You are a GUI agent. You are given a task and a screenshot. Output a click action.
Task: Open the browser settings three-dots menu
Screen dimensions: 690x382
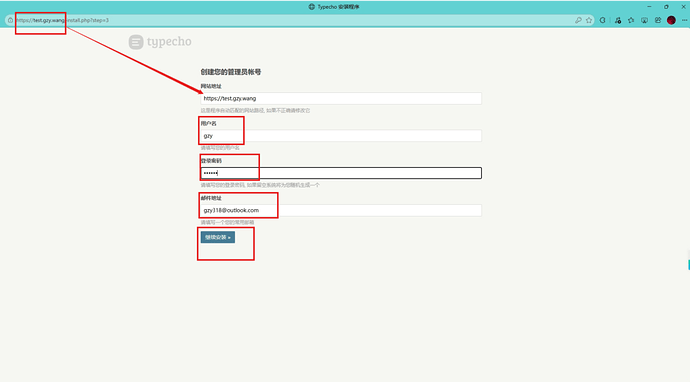(684, 20)
